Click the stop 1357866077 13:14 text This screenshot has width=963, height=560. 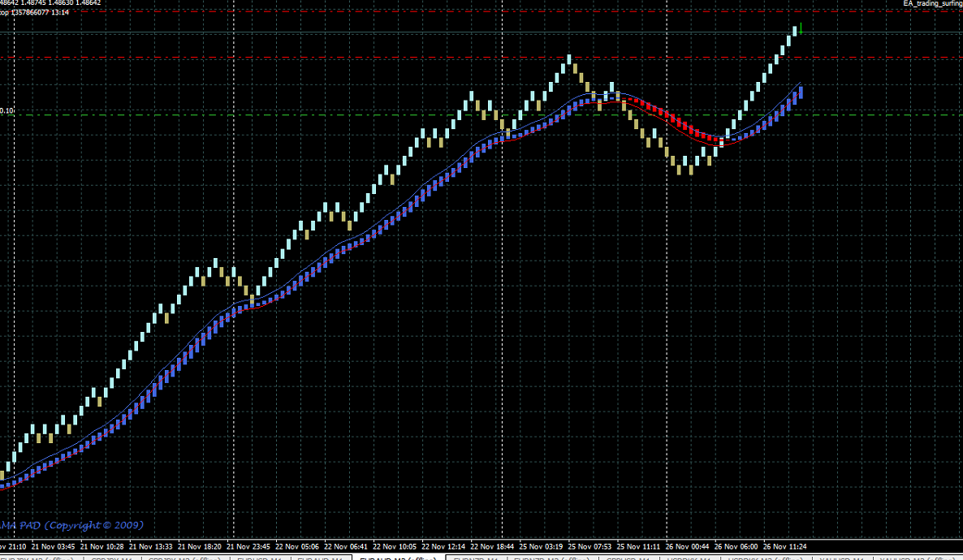click(34, 12)
